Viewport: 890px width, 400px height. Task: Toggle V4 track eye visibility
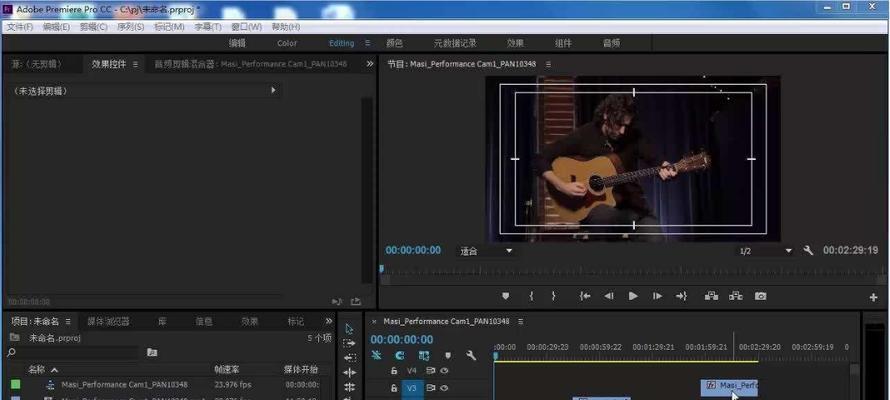(x=444, y=371)
